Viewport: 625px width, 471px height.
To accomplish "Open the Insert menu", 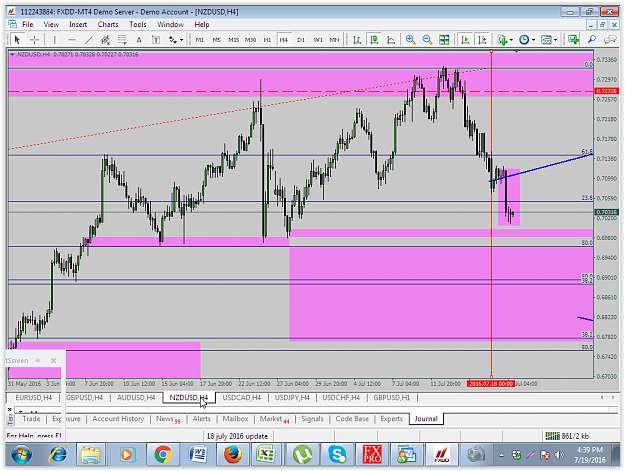I will click(78, 24).
